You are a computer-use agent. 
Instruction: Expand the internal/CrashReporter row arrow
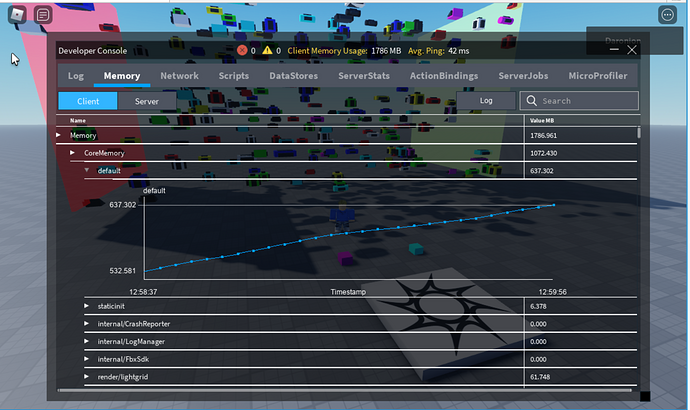[87, 323]
